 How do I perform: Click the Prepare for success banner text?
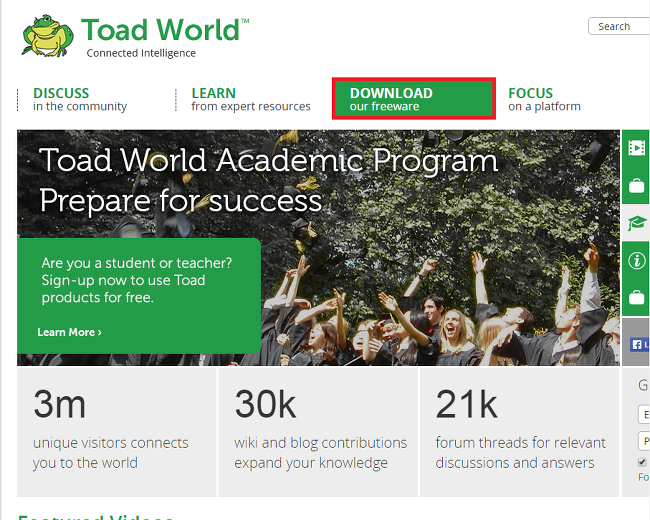(181, 200)
